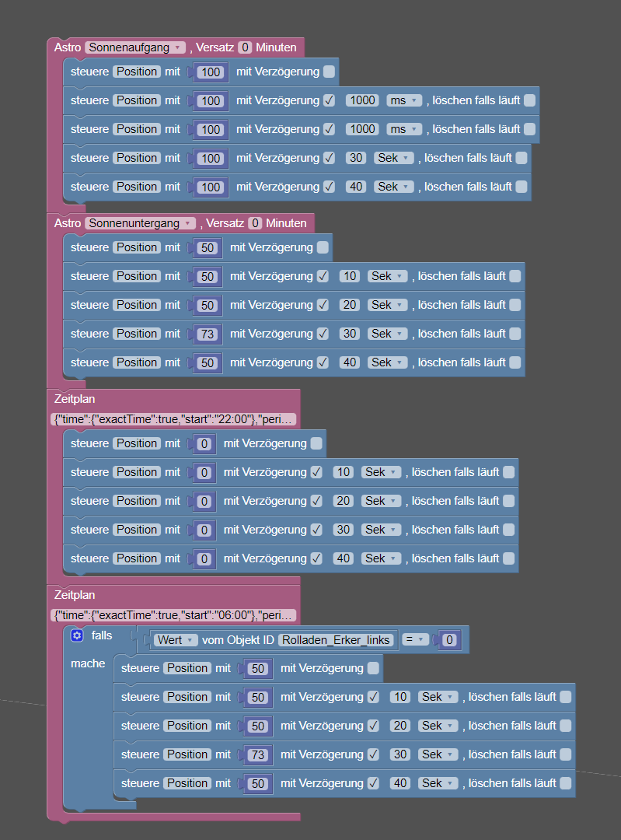Edit the Versatz minutes value in the Sonnenuntergang block
Image resolution: width=621 pixels, height=840 pixels.
(x=256, y=223)
